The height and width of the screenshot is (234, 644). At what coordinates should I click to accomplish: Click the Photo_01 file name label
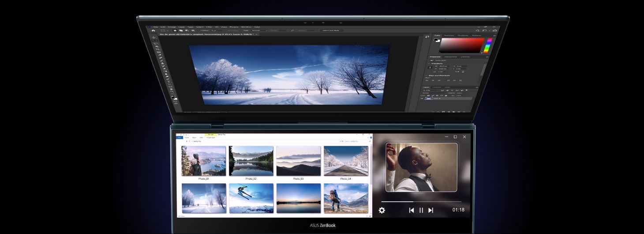click(204, 179)
